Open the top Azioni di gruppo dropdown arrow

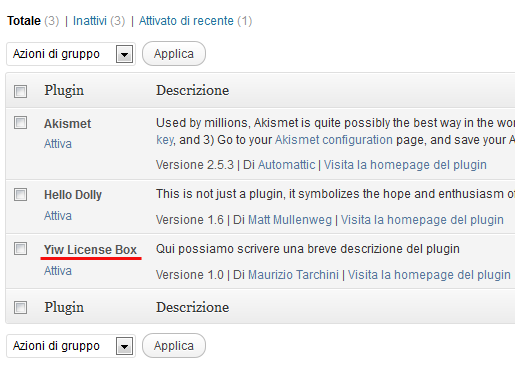[124, 54]
